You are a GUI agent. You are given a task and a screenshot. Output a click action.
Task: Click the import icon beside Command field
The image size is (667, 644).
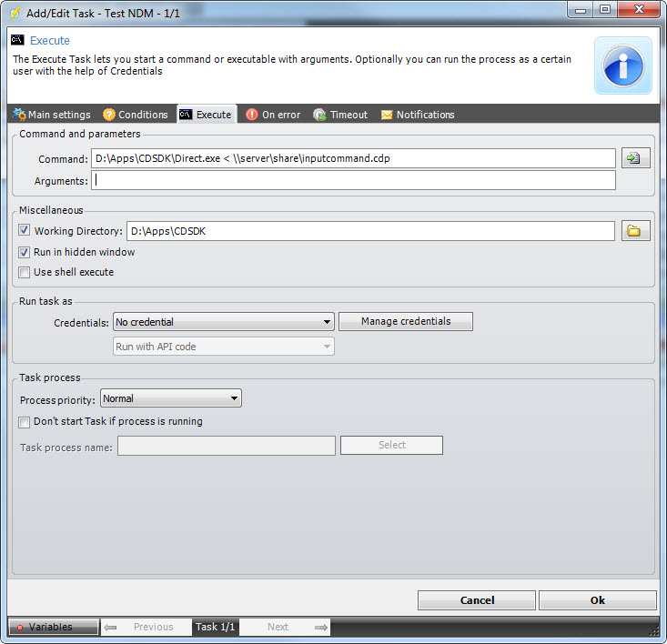[633, 158]
